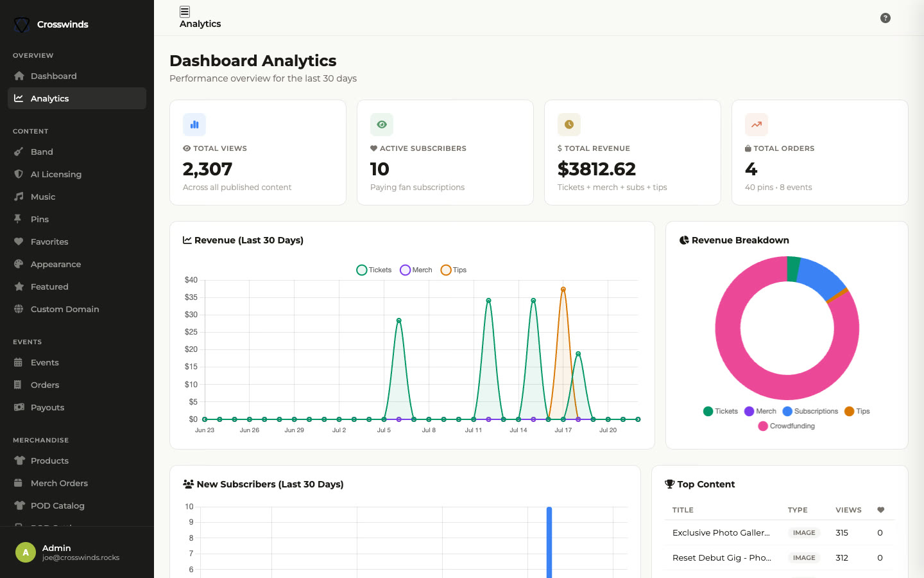Image resolution: width=924 pixels, height=578 pixels.
Task: Open the Dashboard page
Action: (77, 76)
